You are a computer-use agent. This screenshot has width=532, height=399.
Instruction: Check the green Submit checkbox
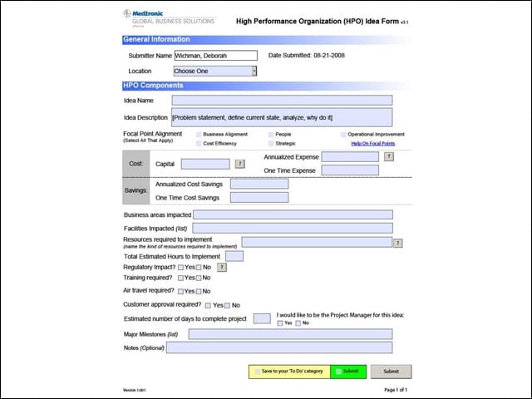(338, 372)
